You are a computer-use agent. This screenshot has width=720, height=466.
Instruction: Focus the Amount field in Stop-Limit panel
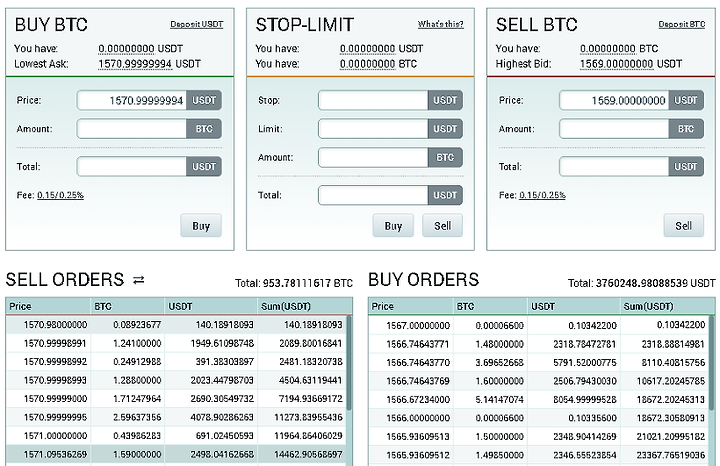(x=373, y=157)
